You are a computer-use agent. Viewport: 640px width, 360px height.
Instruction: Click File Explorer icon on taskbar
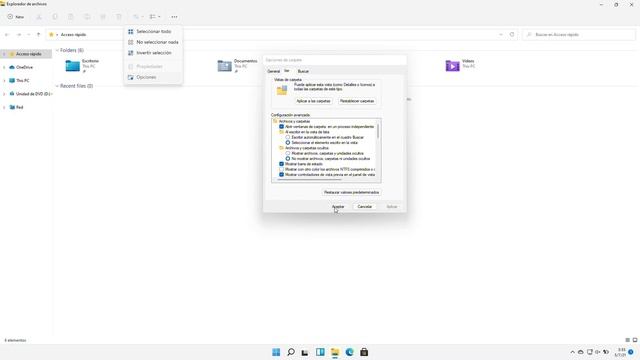click(335, 352)
